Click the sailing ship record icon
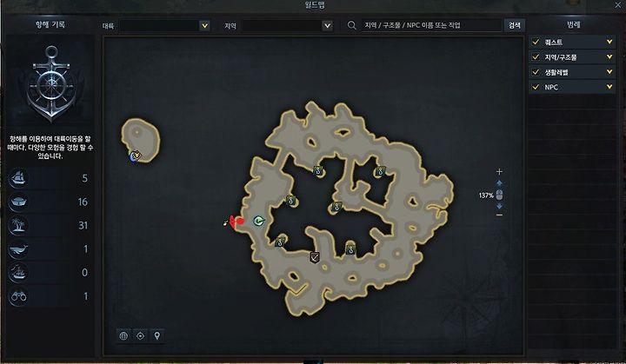This screenshot has width=626, height=364. 18,178
